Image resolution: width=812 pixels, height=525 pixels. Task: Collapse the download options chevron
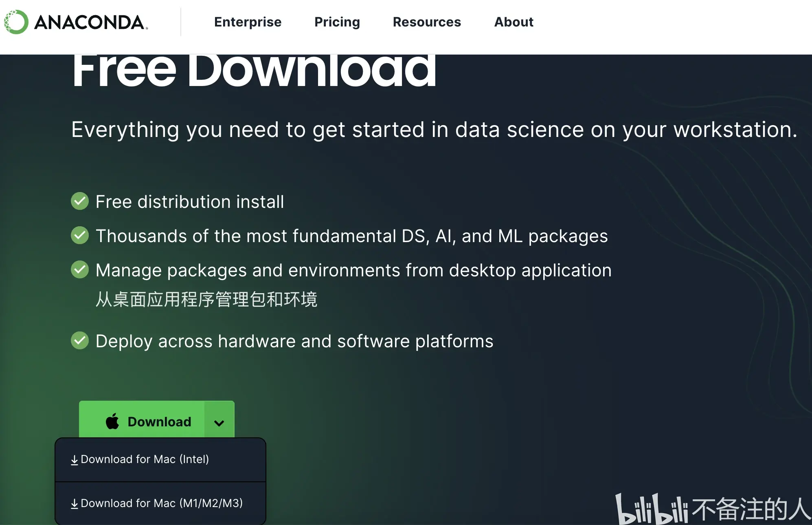[x=219, y=422]
